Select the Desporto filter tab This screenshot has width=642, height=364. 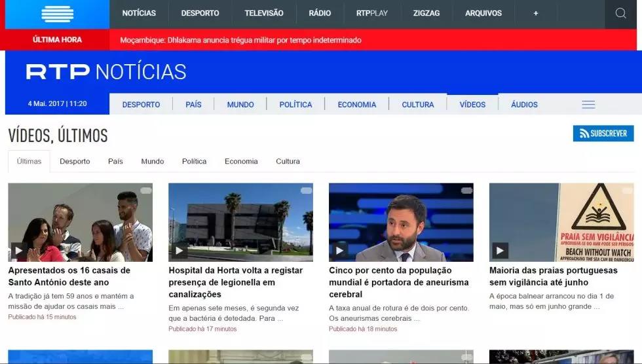(x=75, y=162)
